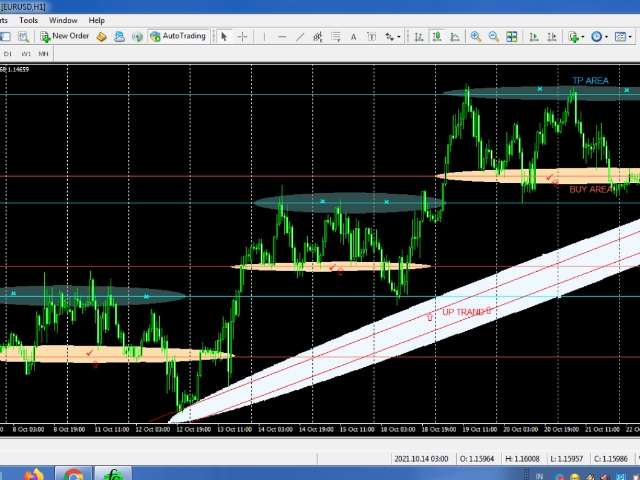Zoom in on the chart

pyautogui.click(x=475, y=36)
